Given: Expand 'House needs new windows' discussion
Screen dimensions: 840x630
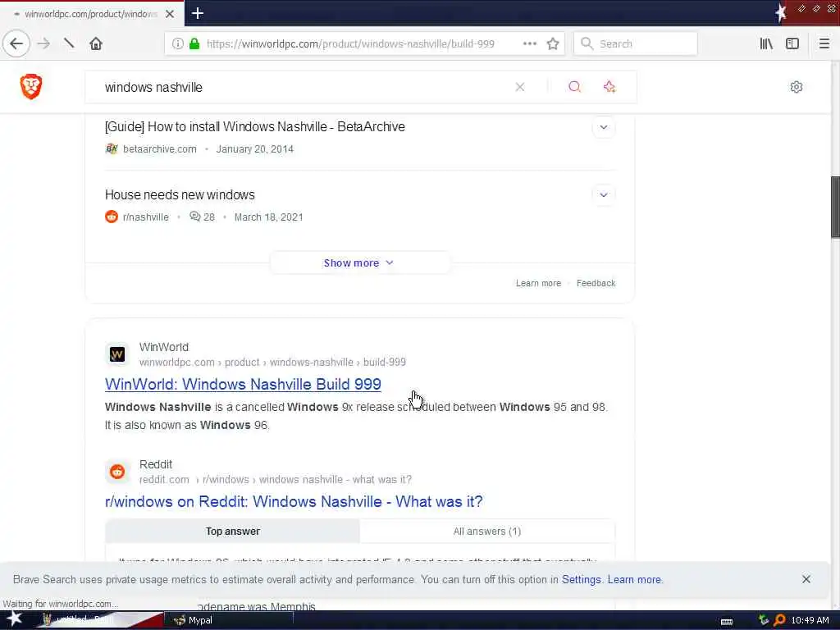Looking at the screenshot, I should [x=603, y=195].
